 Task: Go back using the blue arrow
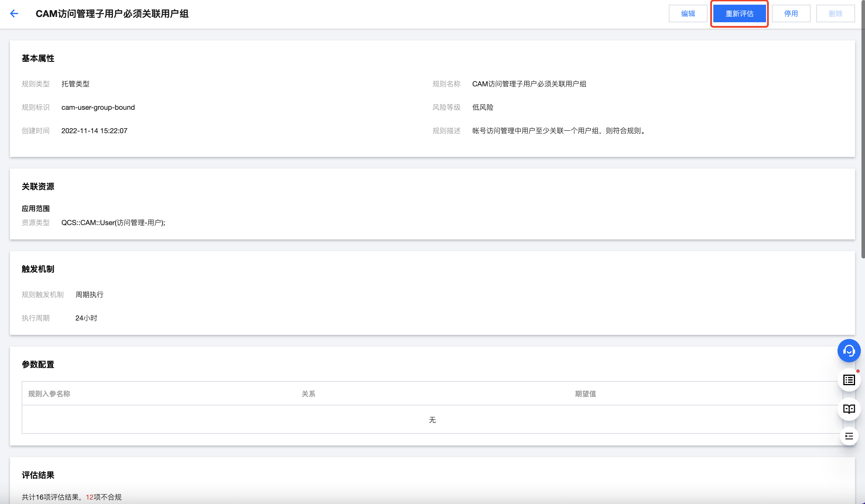pos(14,13)
